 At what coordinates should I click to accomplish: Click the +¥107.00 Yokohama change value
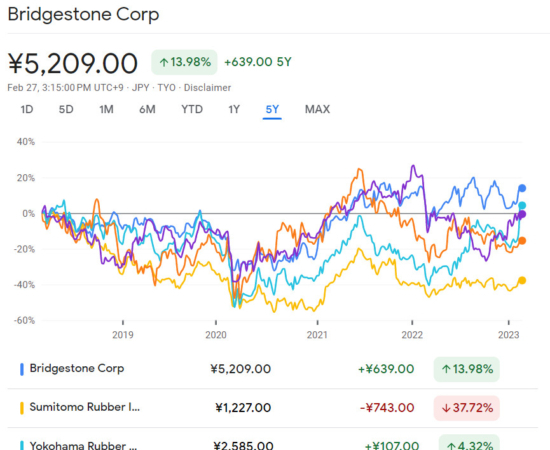(x=392, y=445)
